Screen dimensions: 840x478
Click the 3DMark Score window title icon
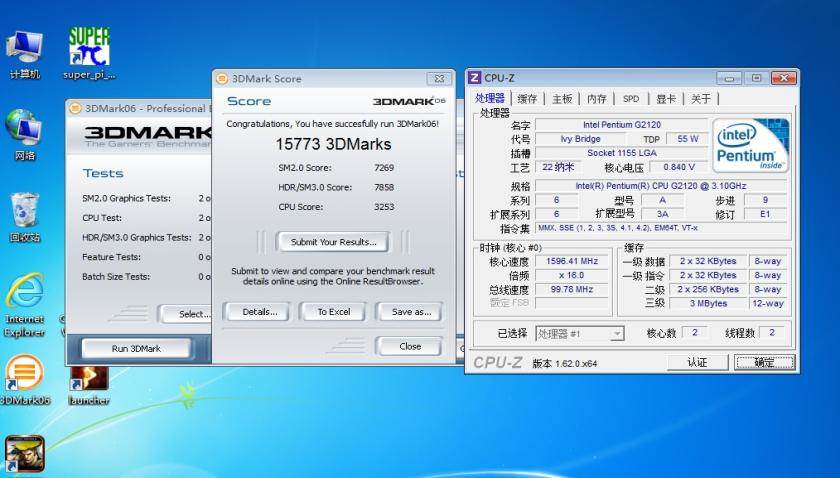click(222, 79)
